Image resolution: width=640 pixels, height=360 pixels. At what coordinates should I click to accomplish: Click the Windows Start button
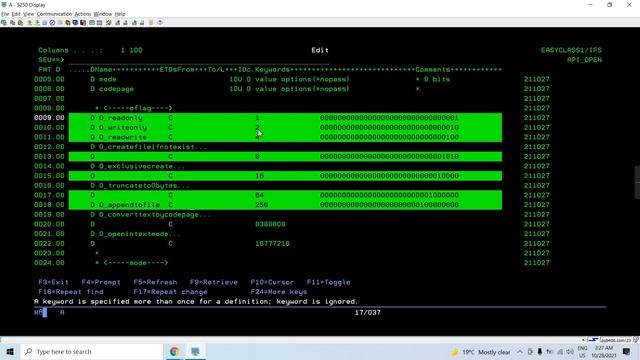point(10,351)
